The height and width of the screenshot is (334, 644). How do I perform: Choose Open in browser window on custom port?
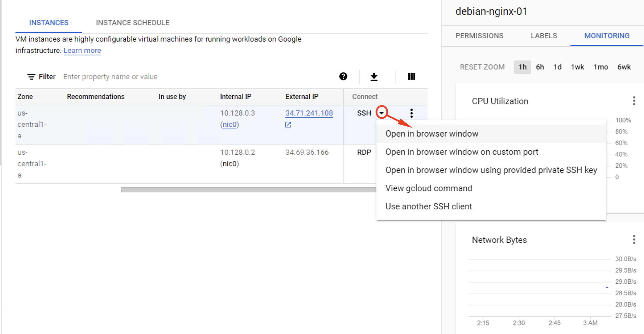click(x=491, y=152)
